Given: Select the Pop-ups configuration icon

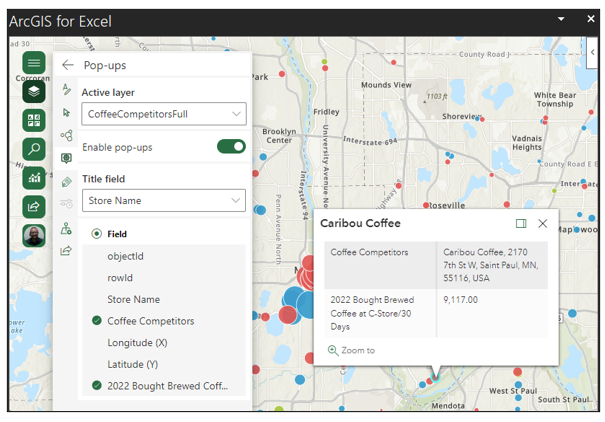Looking at the screenshot, I should coord(66,158).
